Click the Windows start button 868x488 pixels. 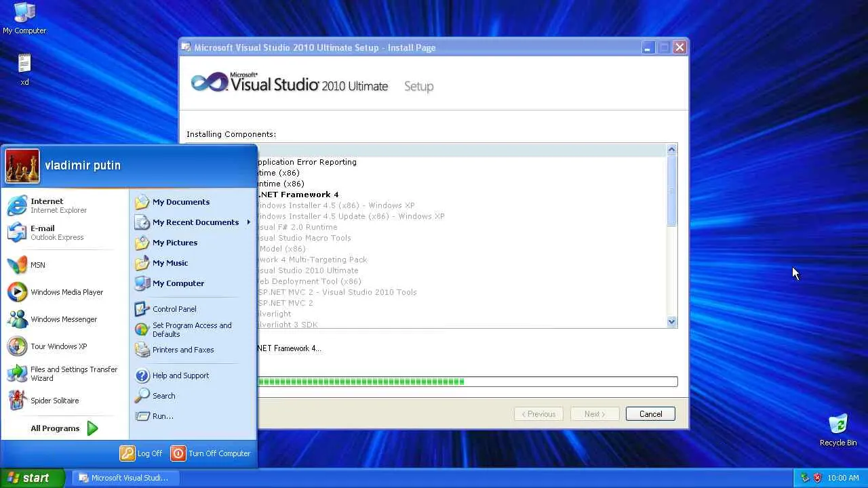point(33,478)
